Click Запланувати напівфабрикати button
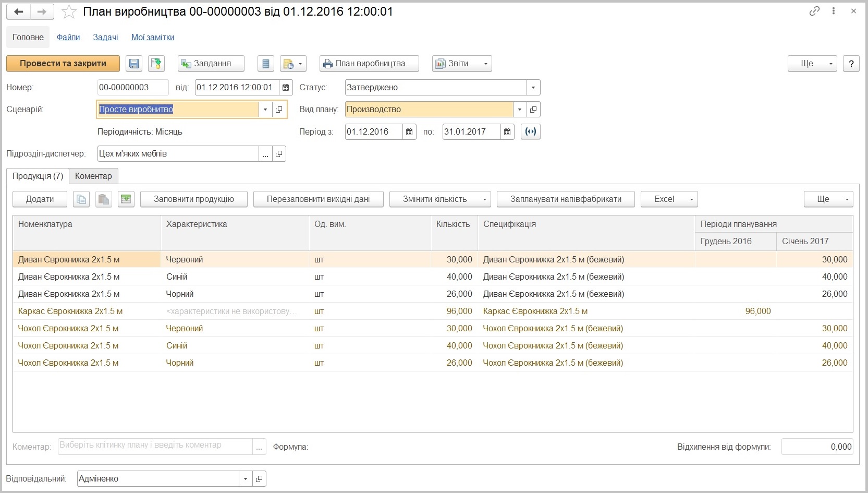The height and width of the screenshot is (493, 868). point(566,199)
